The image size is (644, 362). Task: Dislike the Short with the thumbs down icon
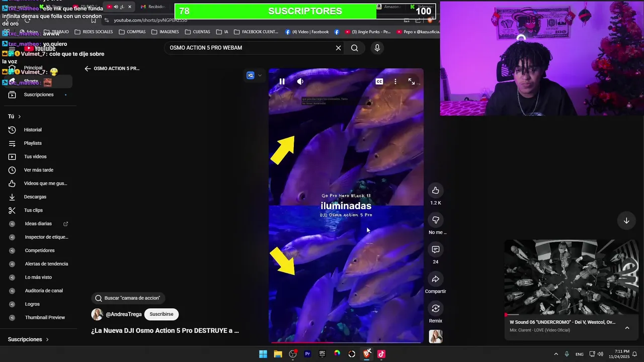coord(436,220)
